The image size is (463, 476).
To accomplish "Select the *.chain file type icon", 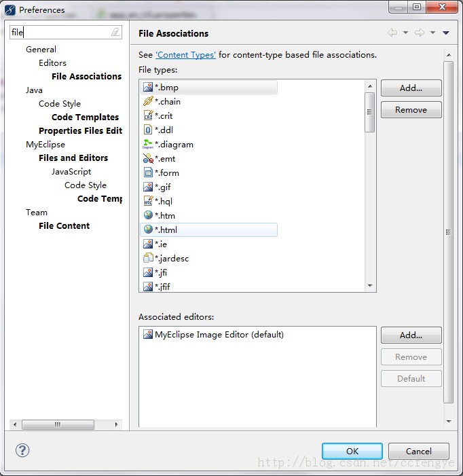I will (148, 102).
